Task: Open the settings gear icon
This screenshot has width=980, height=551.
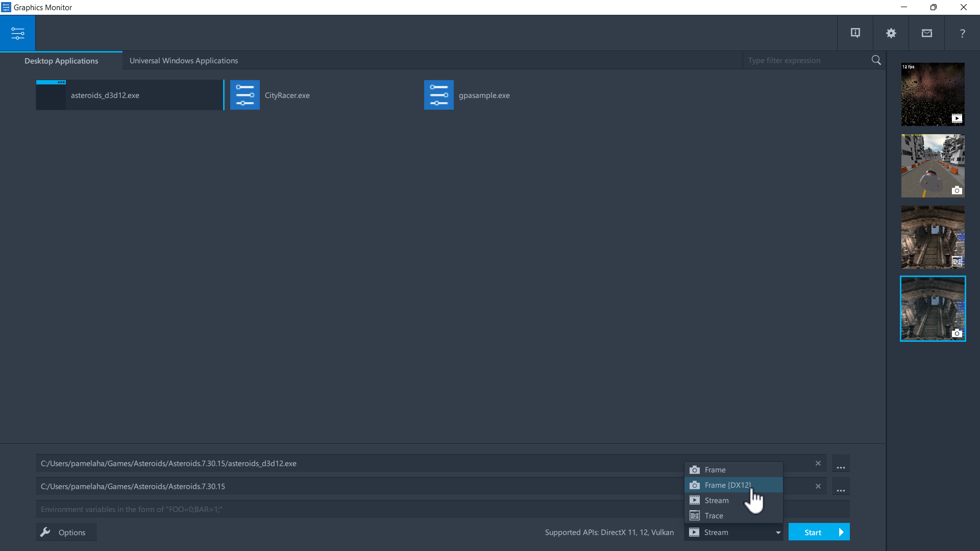Action: pos(891,33)
